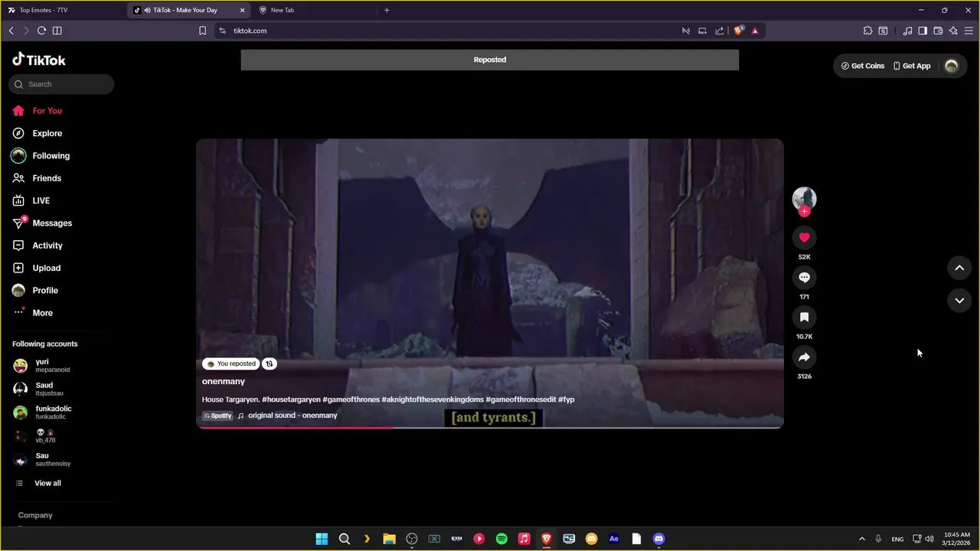Open the browser hamburger menu

coord(969,31)
